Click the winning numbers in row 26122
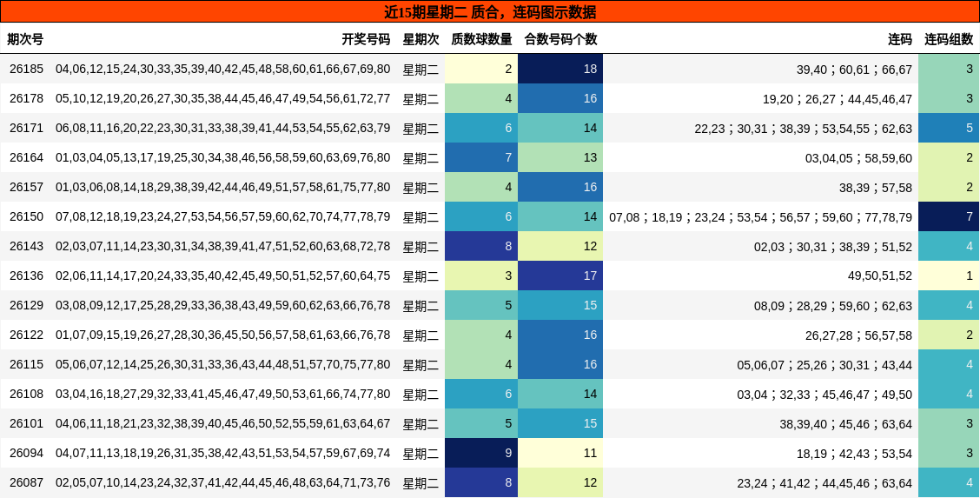This screenshot has width=980, height=498. 222,335
